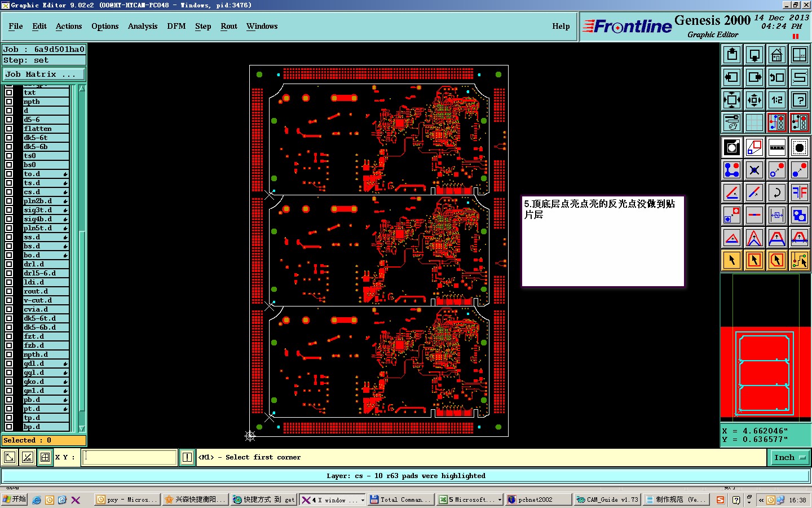Open the Edit menu
Viewport: 812px width, 508px height.
39,26
